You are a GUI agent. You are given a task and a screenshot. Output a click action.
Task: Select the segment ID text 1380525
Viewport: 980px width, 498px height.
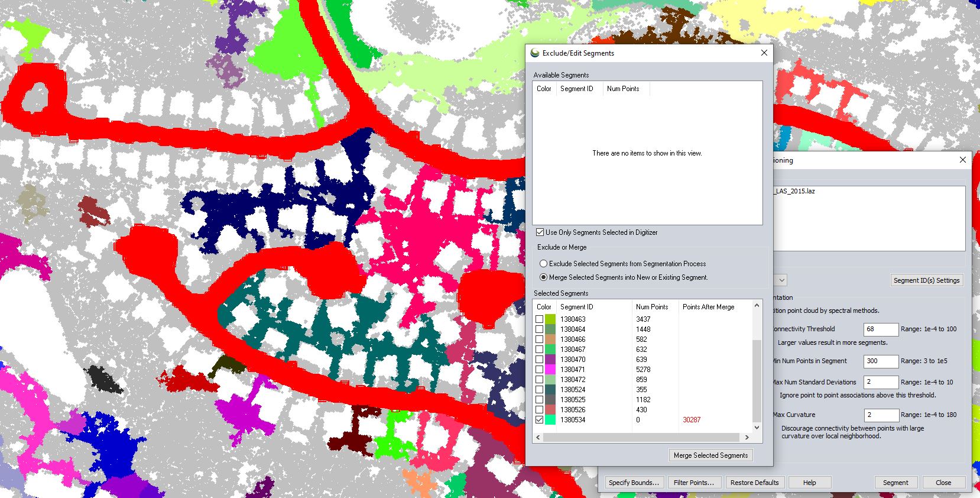pyautogui.click(x=573, y=400)
